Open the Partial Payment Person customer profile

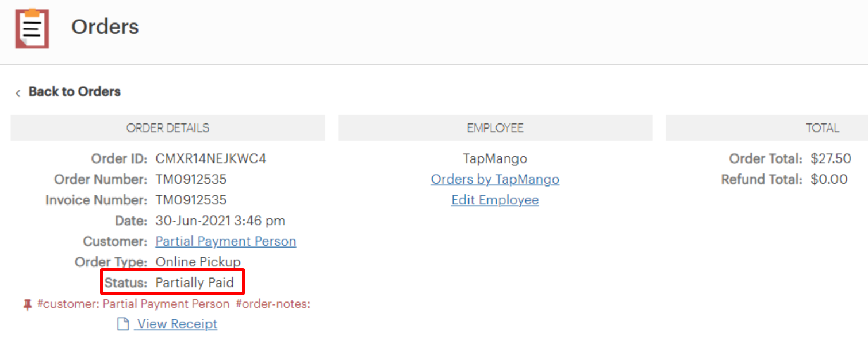click(x=225, y=241)
